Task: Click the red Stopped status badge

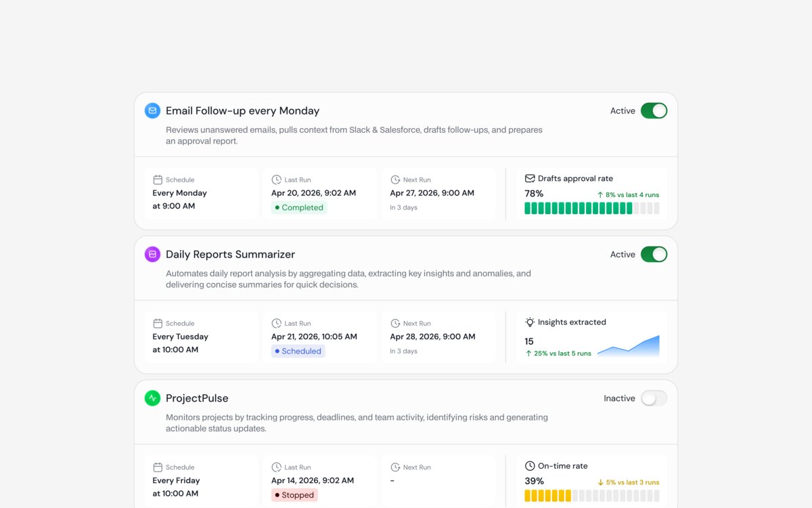Action: (294, 495)
